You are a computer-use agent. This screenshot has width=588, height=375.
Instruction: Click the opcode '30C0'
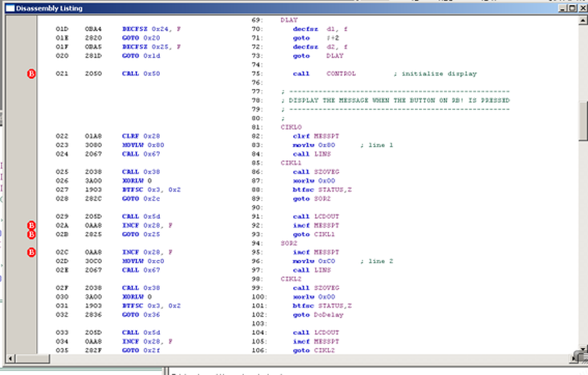(93, 261)
